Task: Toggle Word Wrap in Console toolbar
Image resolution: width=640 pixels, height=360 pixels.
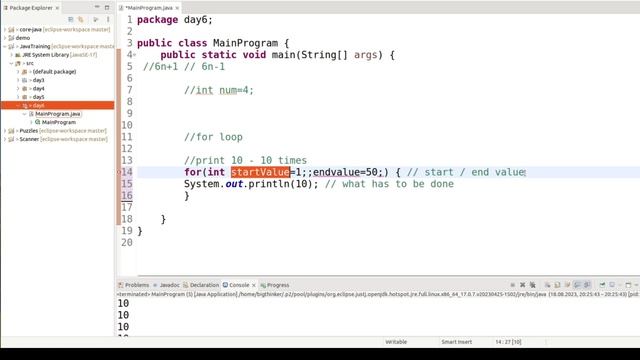Action: [x=567, y=285]
